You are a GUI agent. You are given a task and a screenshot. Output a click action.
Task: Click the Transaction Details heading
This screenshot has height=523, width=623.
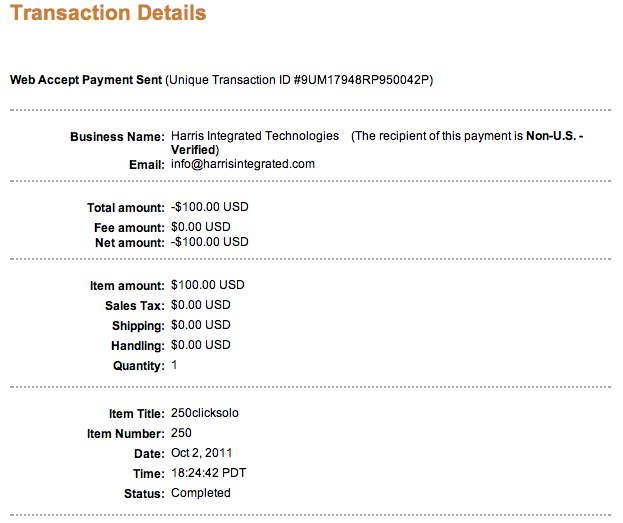108,14
